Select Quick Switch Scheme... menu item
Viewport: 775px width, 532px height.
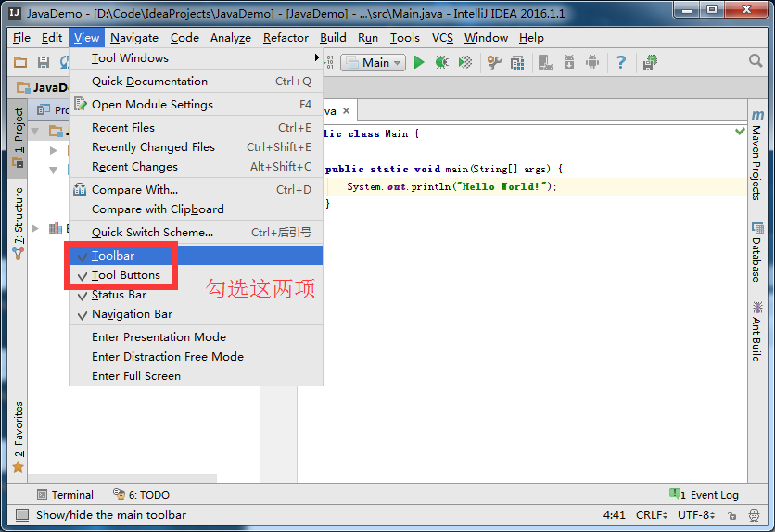coord(196,233)
